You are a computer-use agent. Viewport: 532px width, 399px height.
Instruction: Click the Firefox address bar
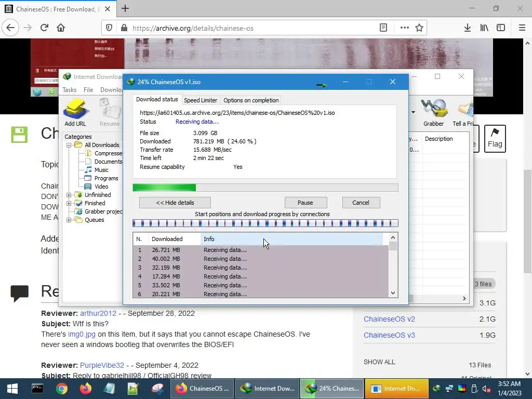pos(251,28)
